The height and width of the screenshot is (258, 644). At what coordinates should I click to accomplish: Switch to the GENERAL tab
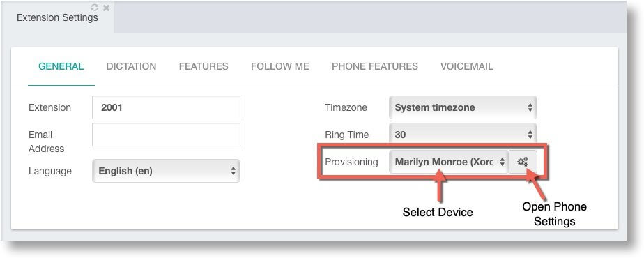pyautogui.click(x=61, y=66)
